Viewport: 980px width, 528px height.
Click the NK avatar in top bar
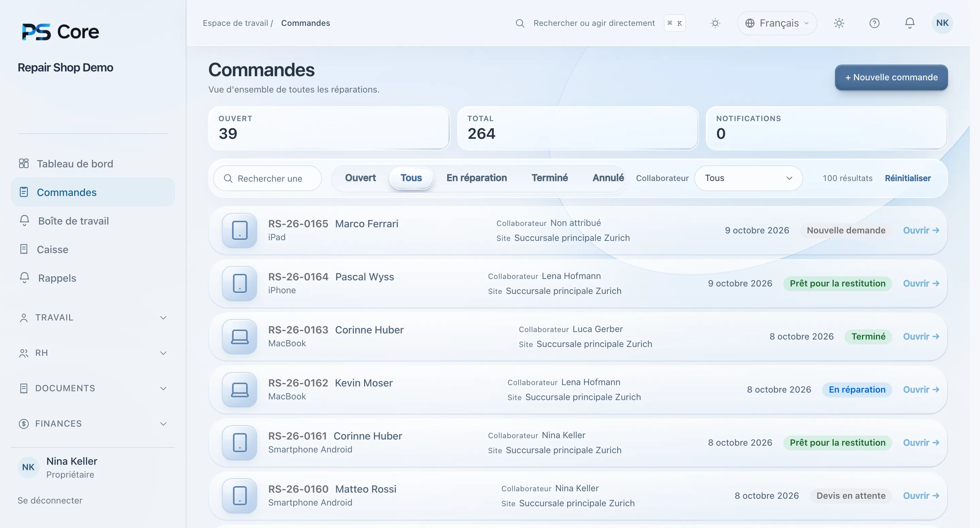[x=942, y=23]
